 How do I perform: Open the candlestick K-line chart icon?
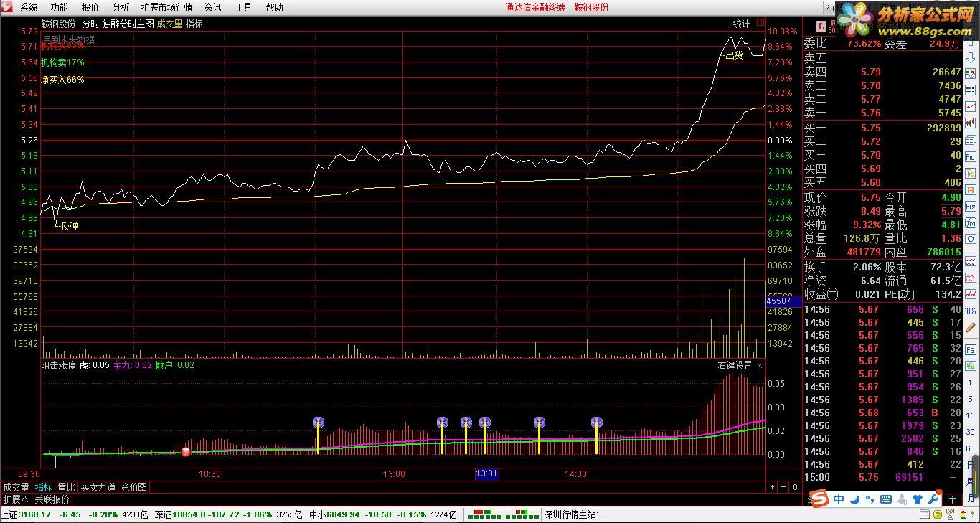click(971, 123)
